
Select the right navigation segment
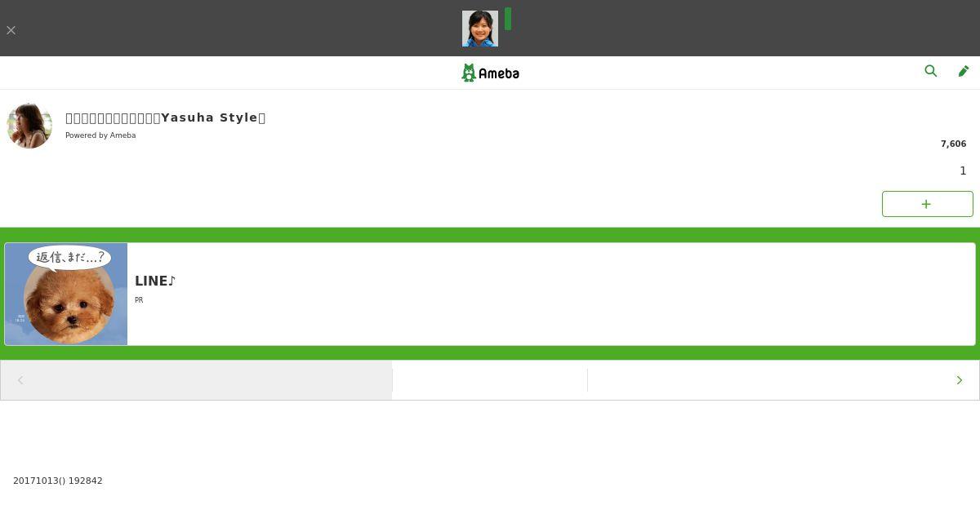[x=768, y=380]
